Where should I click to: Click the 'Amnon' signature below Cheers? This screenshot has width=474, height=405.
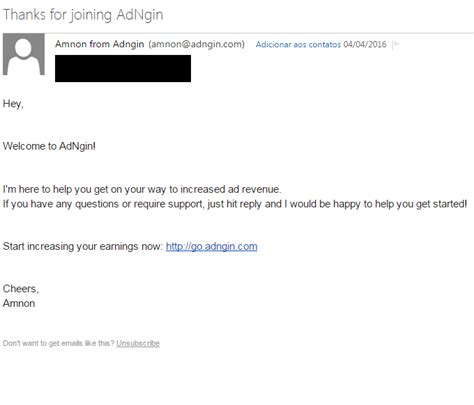(19, 303)
